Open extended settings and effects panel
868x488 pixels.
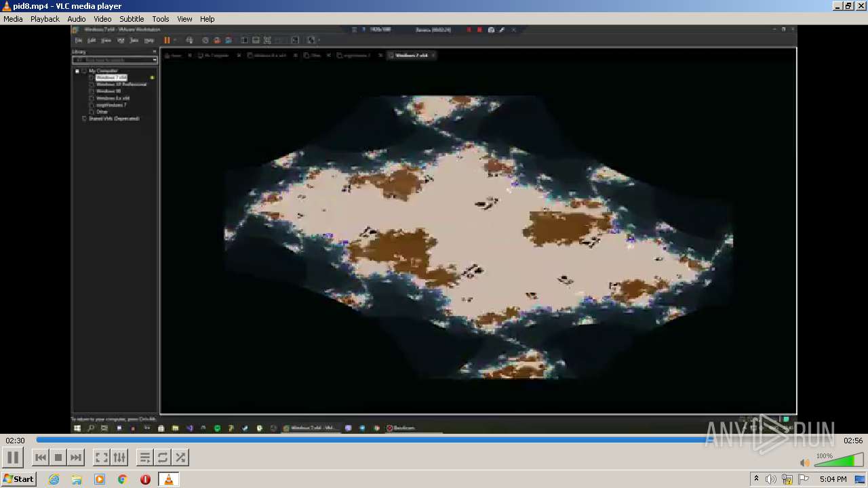119,457
